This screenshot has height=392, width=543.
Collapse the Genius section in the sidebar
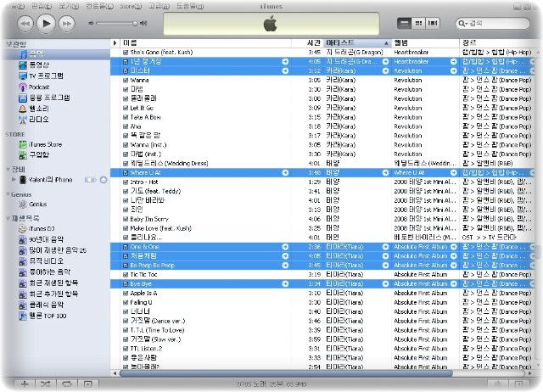(x=8, y=194)
